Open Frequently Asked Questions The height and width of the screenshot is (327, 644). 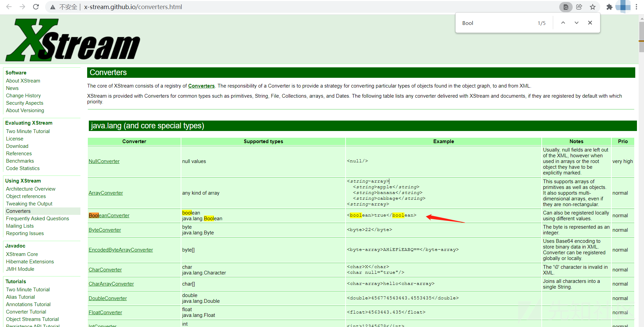pos(37,219)
